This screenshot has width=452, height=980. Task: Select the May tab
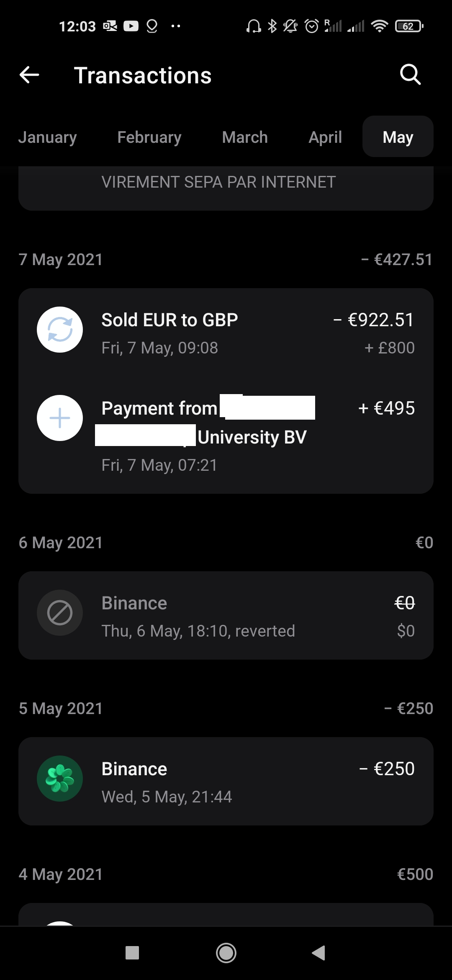point(398,137)
